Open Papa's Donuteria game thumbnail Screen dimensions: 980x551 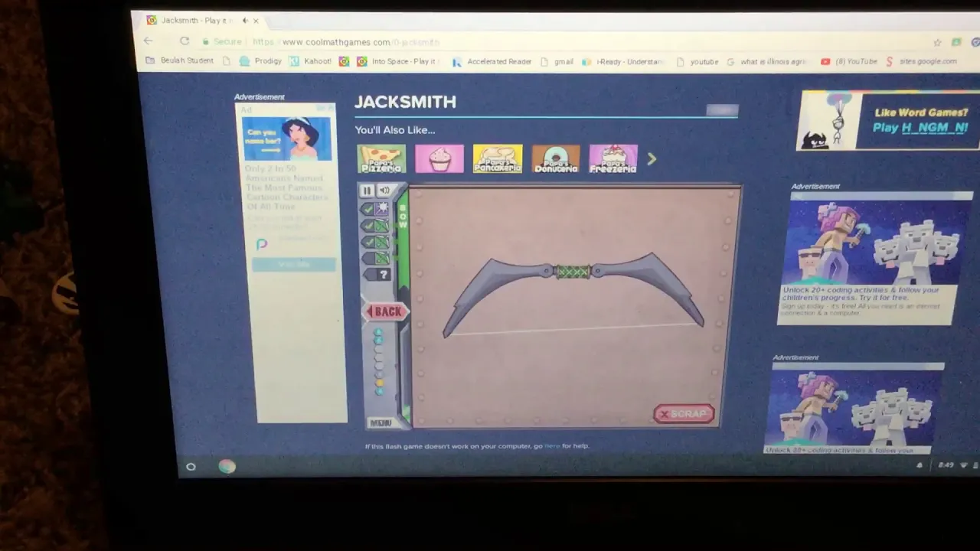(556, 158)
